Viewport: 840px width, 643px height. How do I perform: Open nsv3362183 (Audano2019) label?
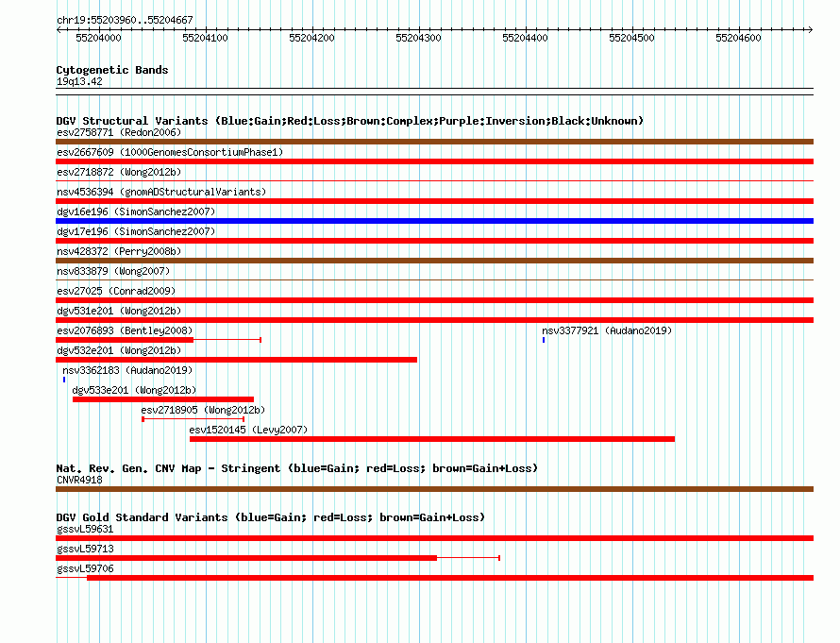click(x=127, y=370)
